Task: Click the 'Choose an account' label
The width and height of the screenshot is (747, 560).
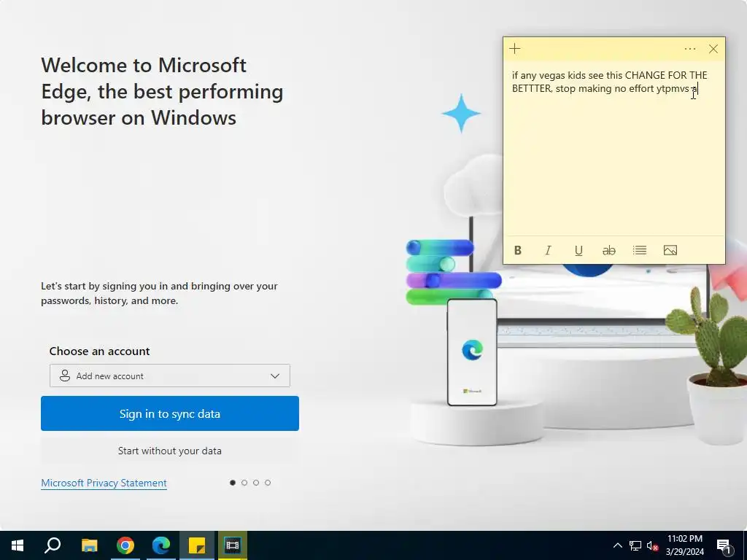Action: (x=99, y=351)
